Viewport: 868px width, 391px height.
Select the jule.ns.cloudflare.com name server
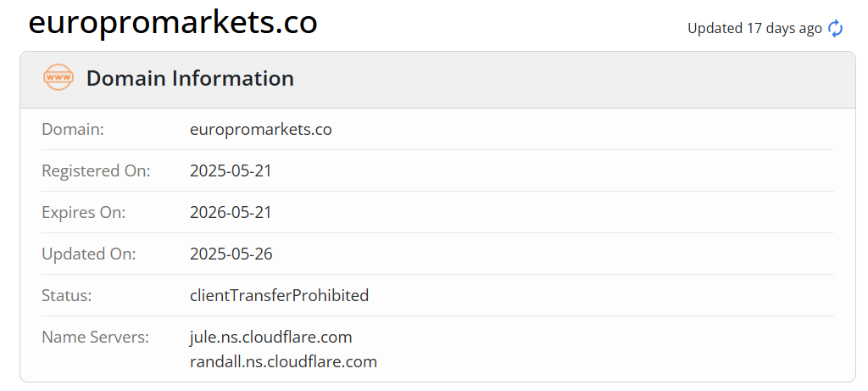point(270,337)
